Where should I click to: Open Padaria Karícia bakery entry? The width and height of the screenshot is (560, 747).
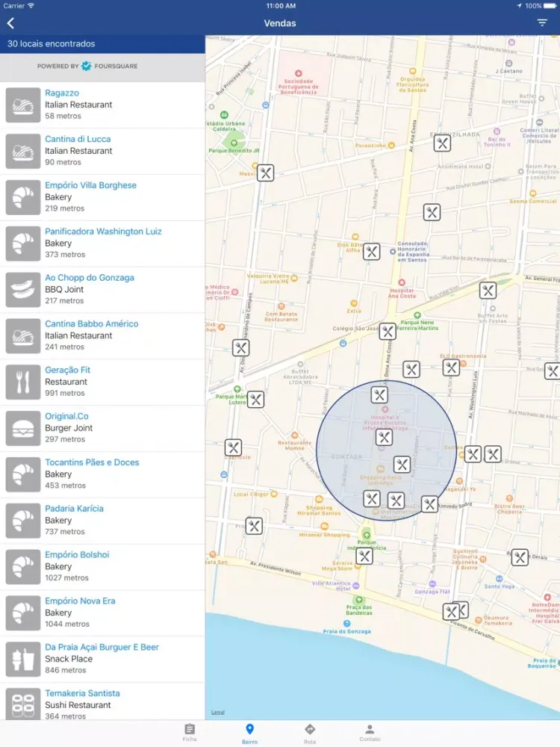pyautogui.click(x=102, y=521)
